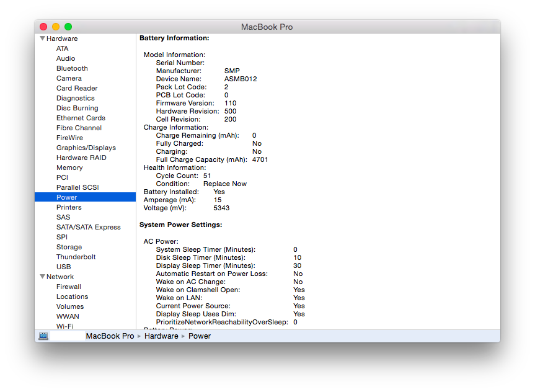Viewport: 535px width, 392px height.
Task: Select Ethernet Cards in the sidebar
Action: coord(81,118)
